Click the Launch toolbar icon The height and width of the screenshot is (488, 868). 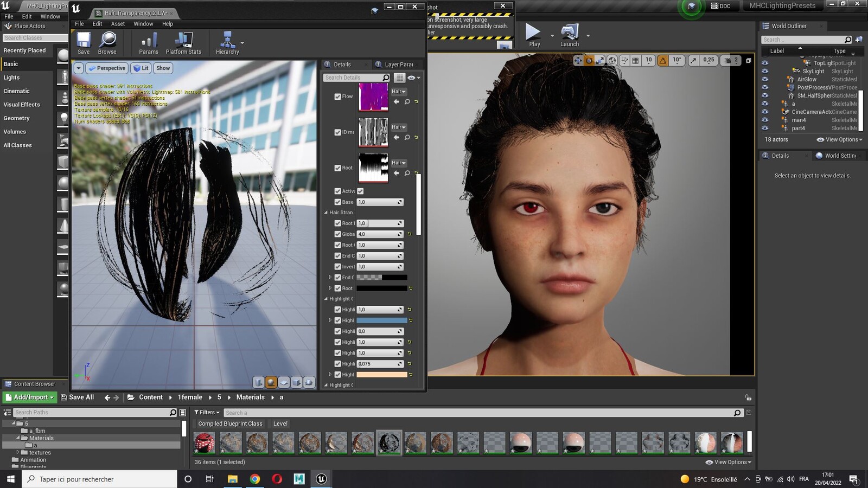click(570, 36)
